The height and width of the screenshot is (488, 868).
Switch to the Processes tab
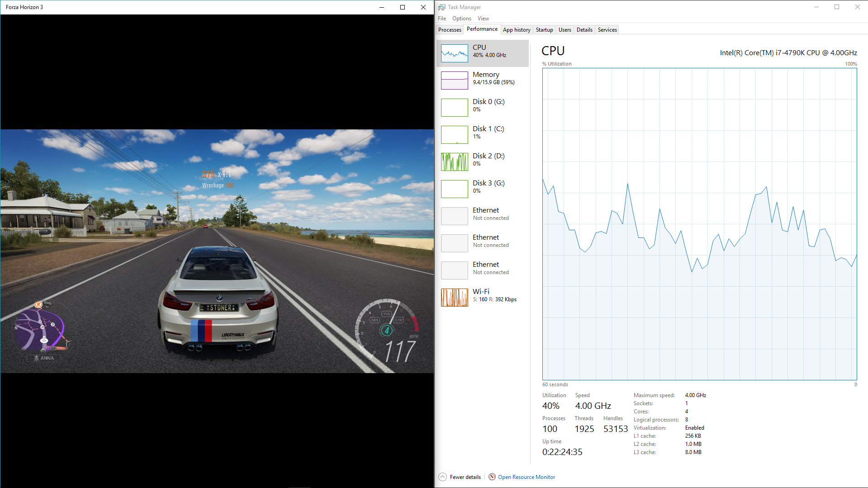(450, 30)
